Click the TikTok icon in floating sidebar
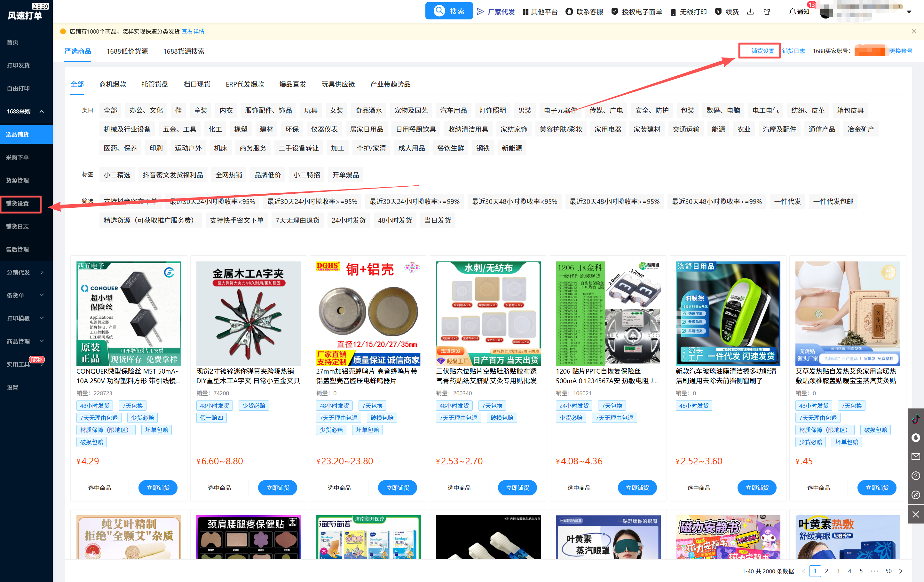 click(x=916, y=419)
